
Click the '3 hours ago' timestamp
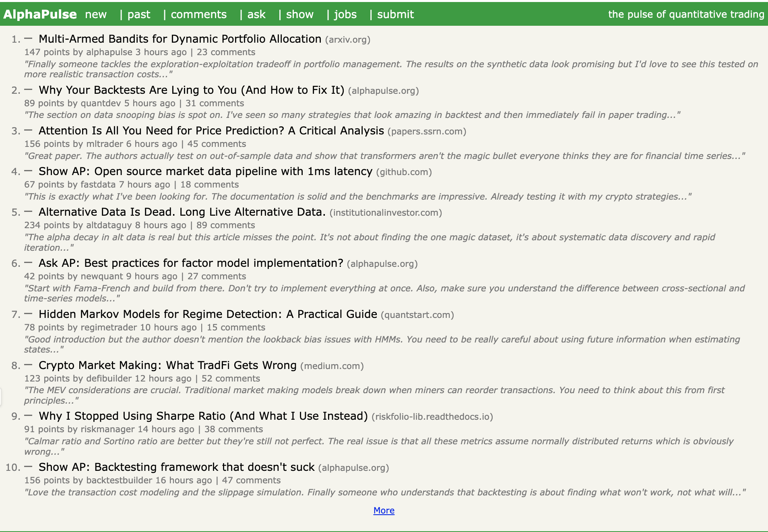161,52
